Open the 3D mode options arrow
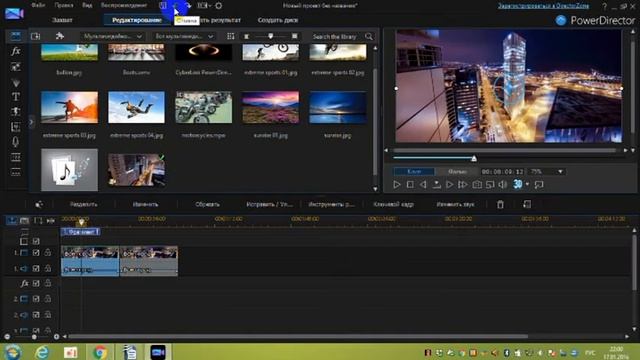Screen dimensions: 640x360 tap(527, 184)
